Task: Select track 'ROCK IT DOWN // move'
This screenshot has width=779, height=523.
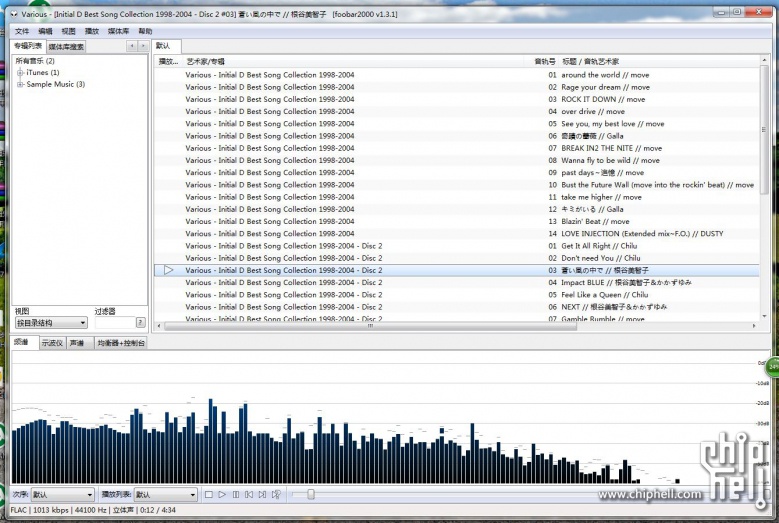Action: pos(457,99)
